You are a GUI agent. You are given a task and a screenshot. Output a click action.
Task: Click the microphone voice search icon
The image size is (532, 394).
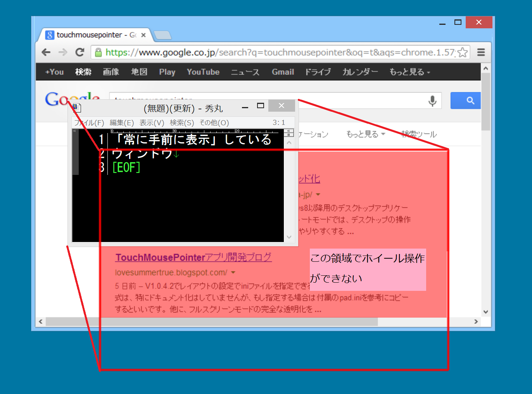[x=432, y=101]
